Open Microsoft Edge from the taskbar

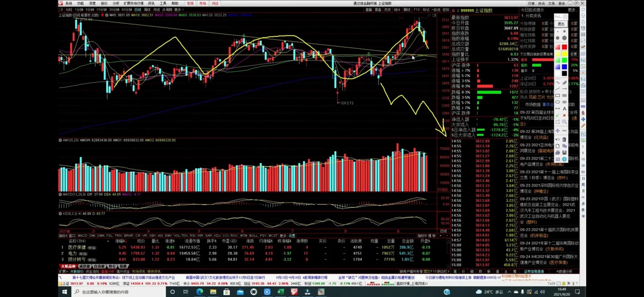pyautogui.click(x=200, y=292)
